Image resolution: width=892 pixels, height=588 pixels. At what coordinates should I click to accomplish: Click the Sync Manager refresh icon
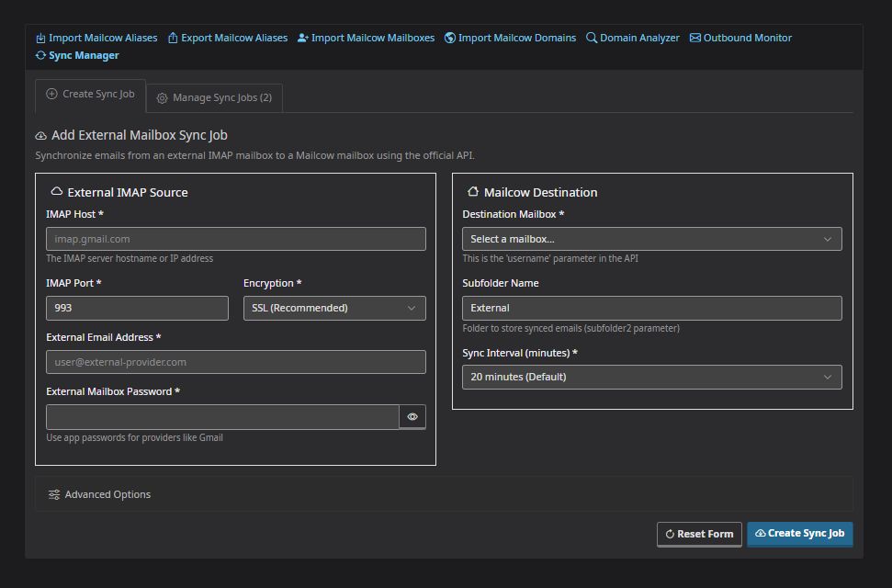tap(40, 56)
